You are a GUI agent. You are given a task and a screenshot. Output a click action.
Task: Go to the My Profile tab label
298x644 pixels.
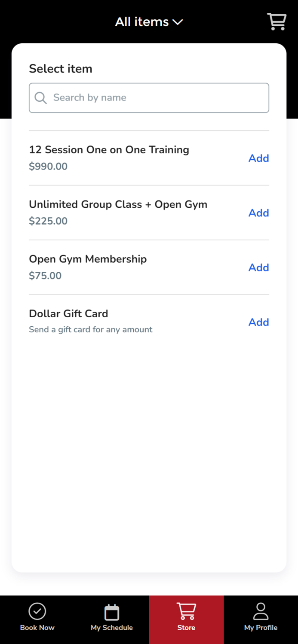click(x=261, y=628)
